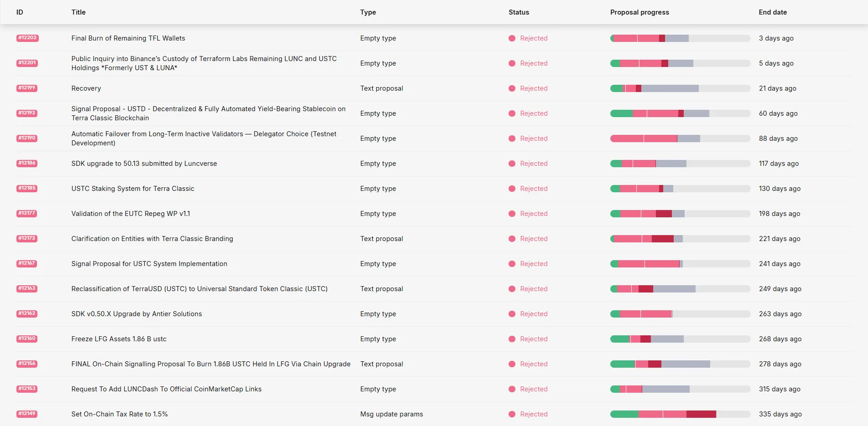This screenshot has height=426, width=868.
Task: Open Final Burn of Remaining TFL Wallets proposal
Action: [x=128, y=38]
